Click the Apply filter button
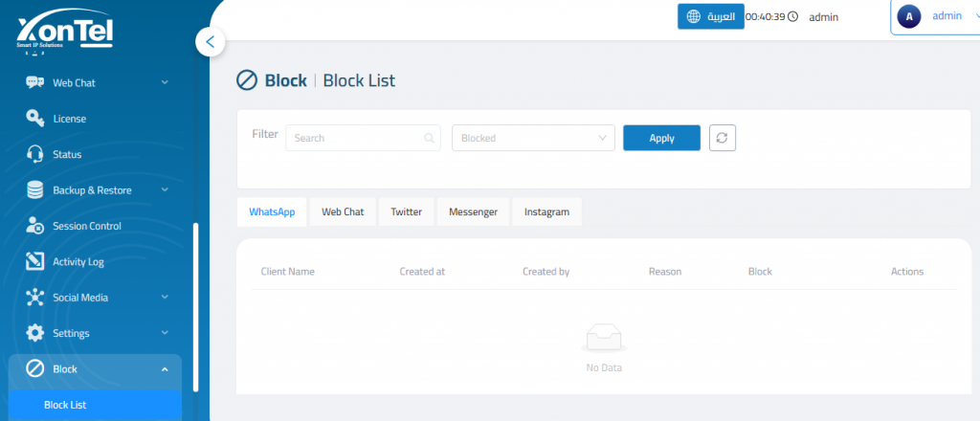 click(662, 138)
